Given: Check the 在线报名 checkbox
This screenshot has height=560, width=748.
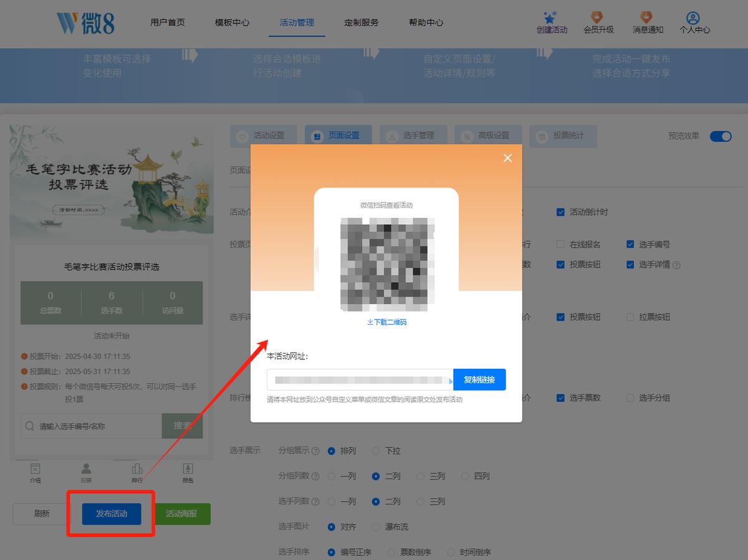Looking at the screenshot, I should click(x=560, y=245).
